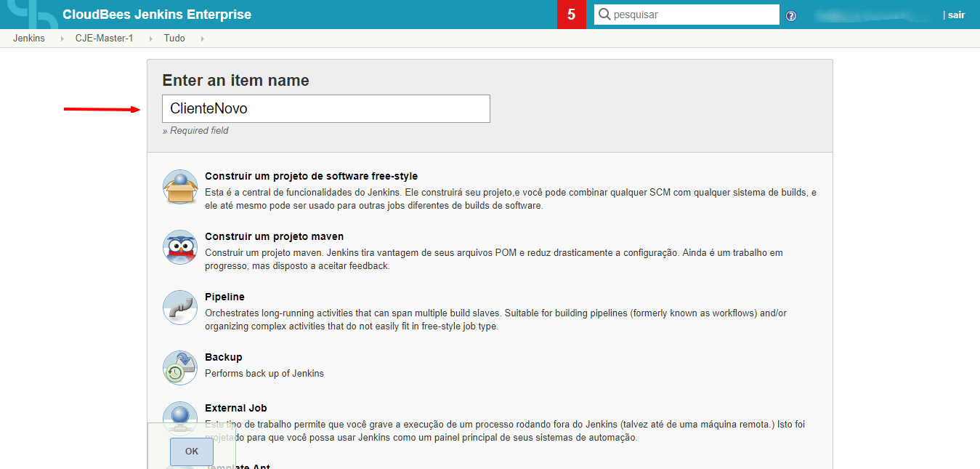The image size is (980, 469).
Task: Select the External Job icon
Action: click(180, 417)
